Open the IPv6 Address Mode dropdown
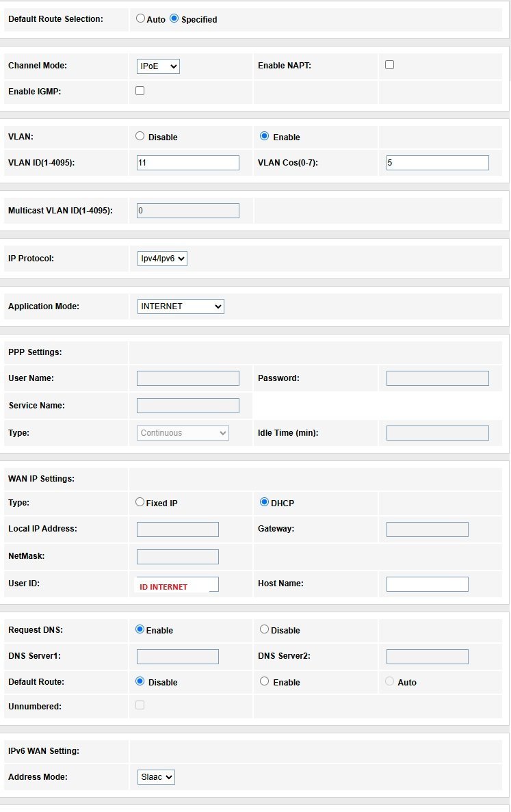 156,777
